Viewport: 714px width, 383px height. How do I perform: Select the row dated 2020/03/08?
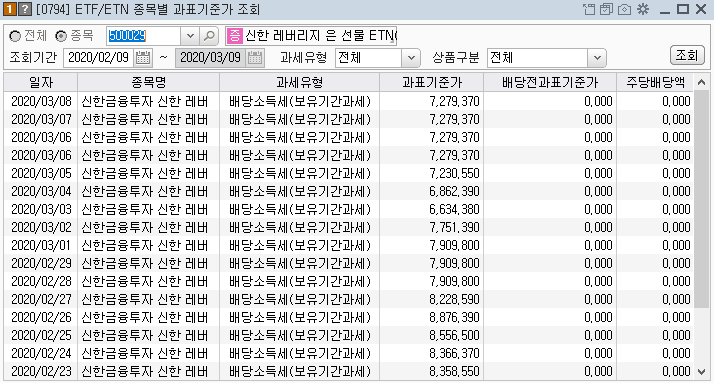348,101
